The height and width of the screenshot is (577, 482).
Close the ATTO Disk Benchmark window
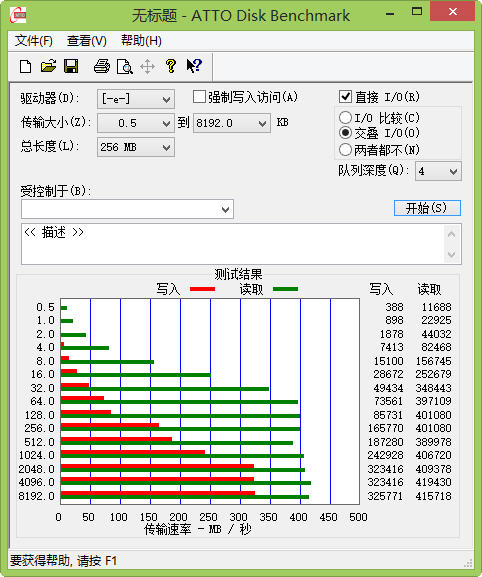452,12
